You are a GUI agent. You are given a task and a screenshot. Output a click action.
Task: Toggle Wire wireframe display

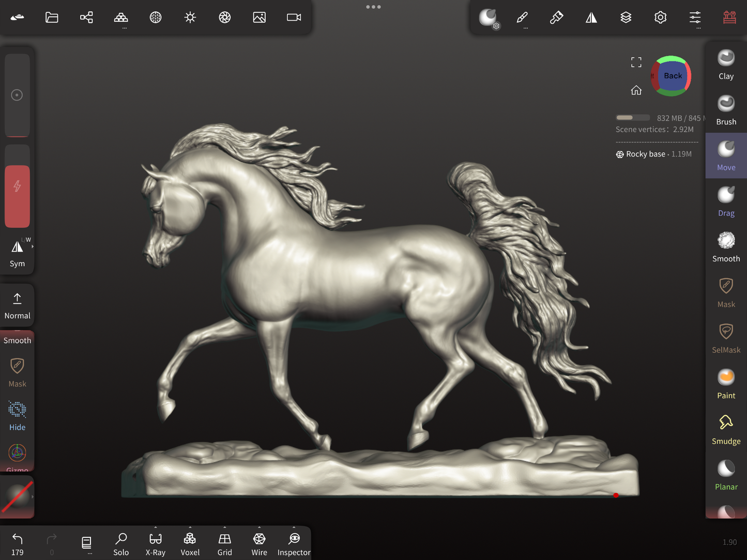click(259, 544)
